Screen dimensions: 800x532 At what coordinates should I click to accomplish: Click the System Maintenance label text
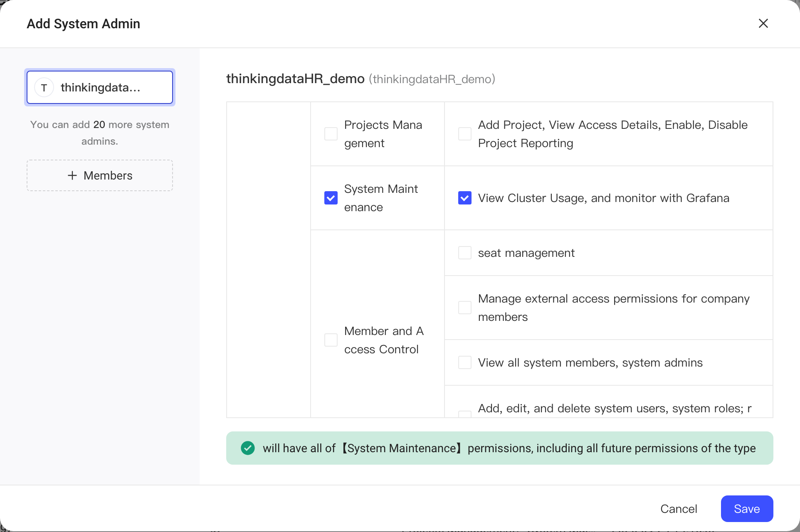point(381,198)
